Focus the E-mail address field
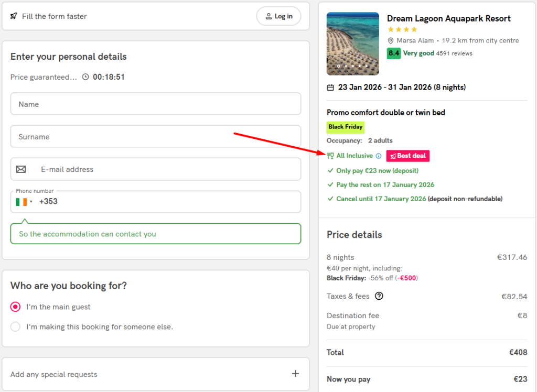The image size is (537, 392). tap(155, 169)
